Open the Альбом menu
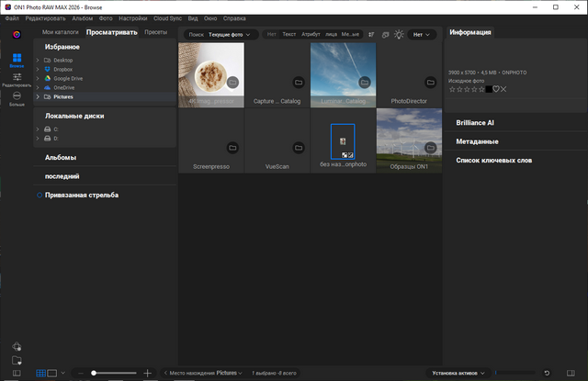The height and width of the screenshot is (381, 588). pos(82,18)
